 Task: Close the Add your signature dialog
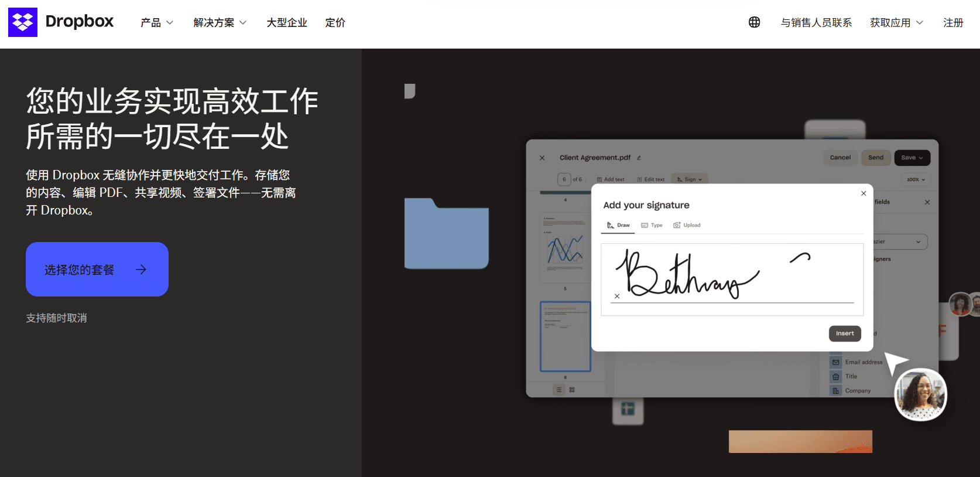point(864,193)
